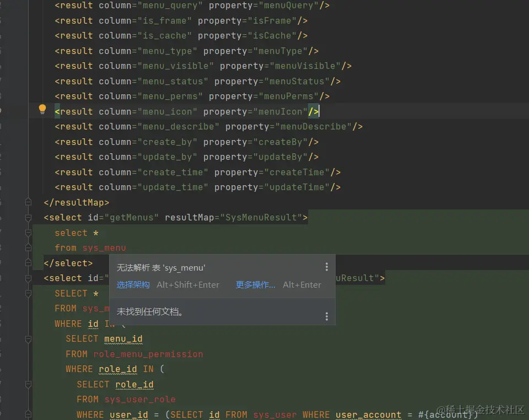Click the "menu_perms" column value

170,96
